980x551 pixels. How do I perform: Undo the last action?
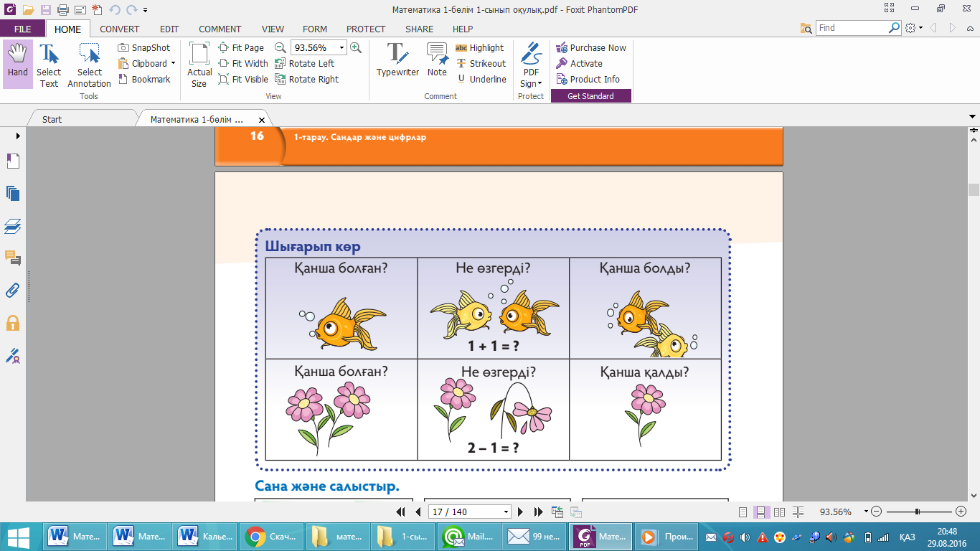115,10
